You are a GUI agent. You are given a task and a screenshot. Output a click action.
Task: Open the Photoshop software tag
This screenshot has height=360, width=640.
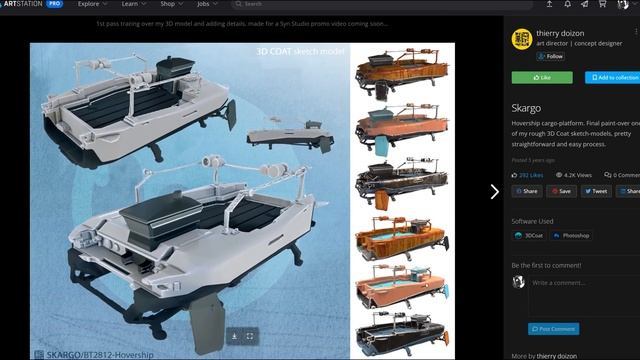coord(571,236)
